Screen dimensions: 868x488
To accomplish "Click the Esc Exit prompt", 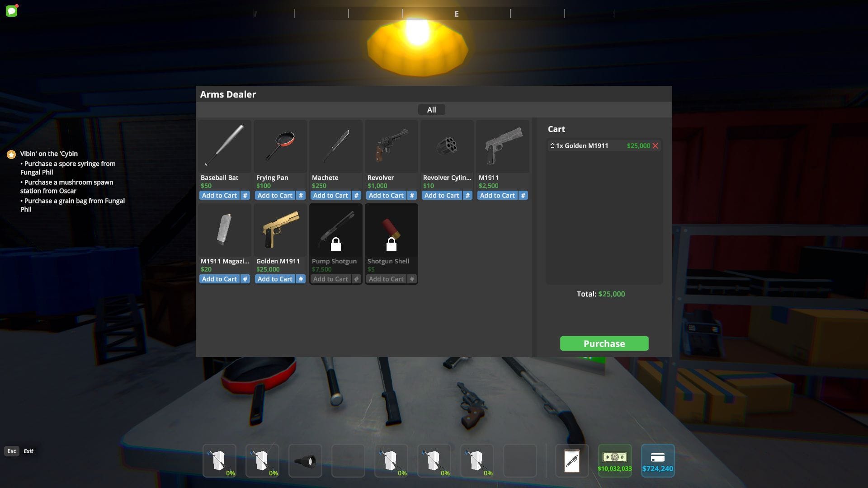I will [12, 451].
